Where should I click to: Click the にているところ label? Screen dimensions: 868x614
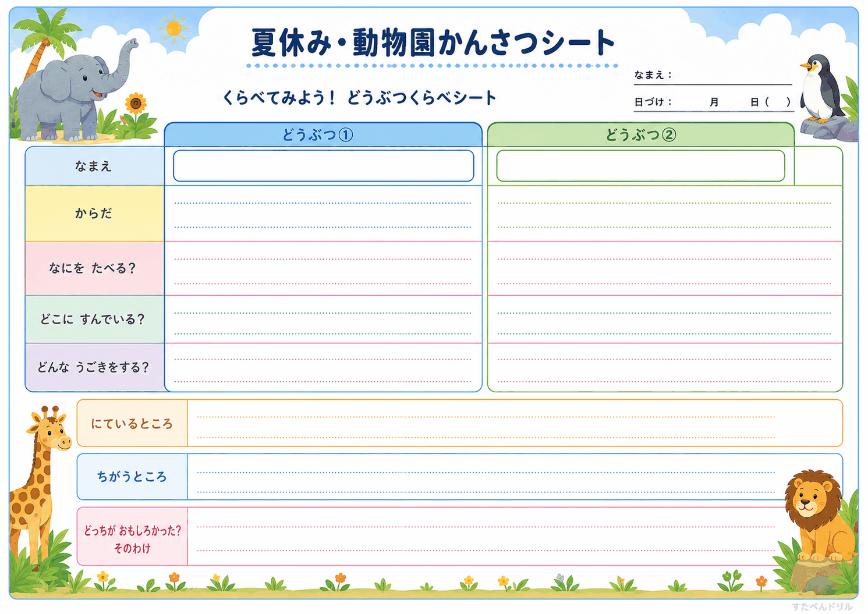coord(132,424)
